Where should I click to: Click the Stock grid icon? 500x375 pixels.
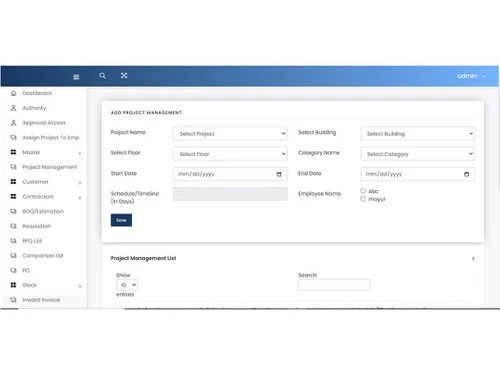[13, 285]
